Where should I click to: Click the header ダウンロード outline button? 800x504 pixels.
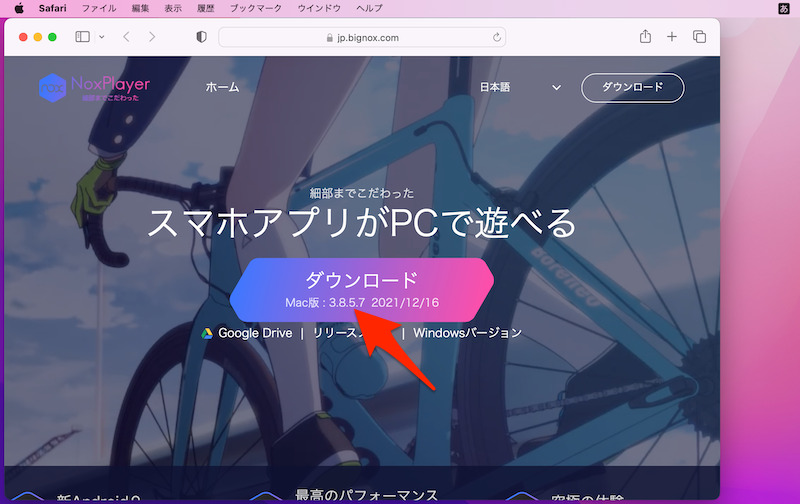632,87
